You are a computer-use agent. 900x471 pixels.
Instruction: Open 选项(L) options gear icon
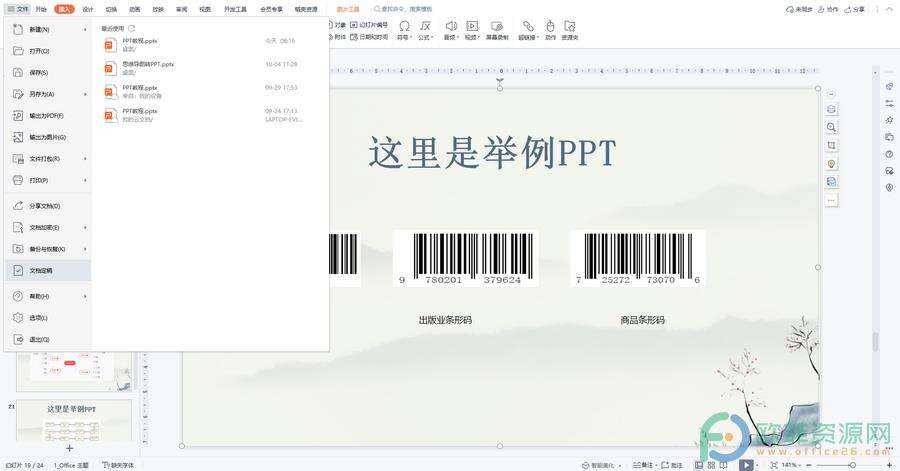pos(18,318)
